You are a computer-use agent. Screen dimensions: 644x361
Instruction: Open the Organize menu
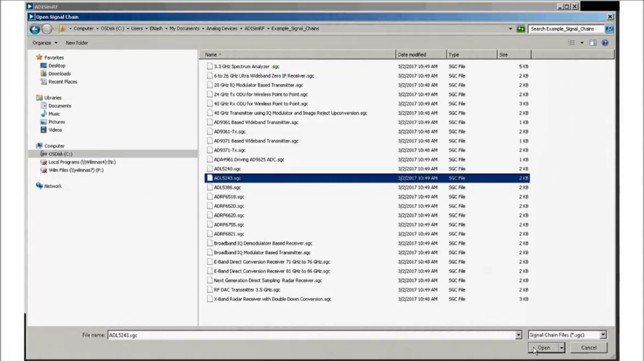point(45,43)
